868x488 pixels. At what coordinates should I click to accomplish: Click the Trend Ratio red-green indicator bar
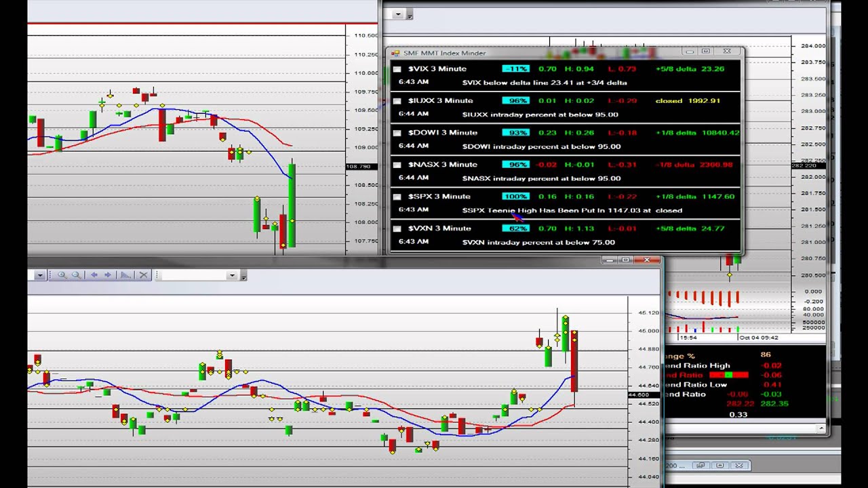[x=729, y=375]
